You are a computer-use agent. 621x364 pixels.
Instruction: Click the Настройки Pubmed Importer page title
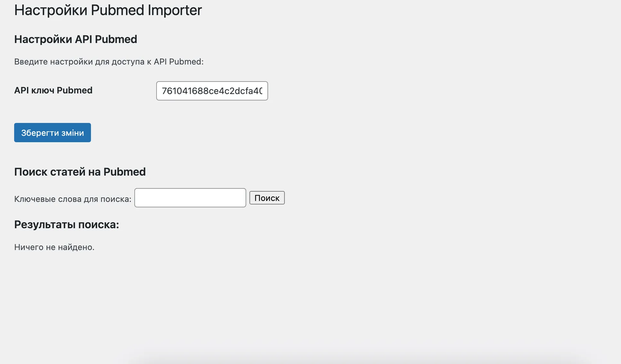click(108, 10)
